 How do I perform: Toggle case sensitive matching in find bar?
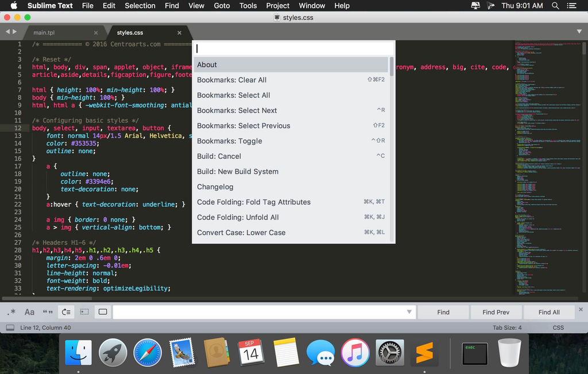pyautogui.click(x=29, y=312)
